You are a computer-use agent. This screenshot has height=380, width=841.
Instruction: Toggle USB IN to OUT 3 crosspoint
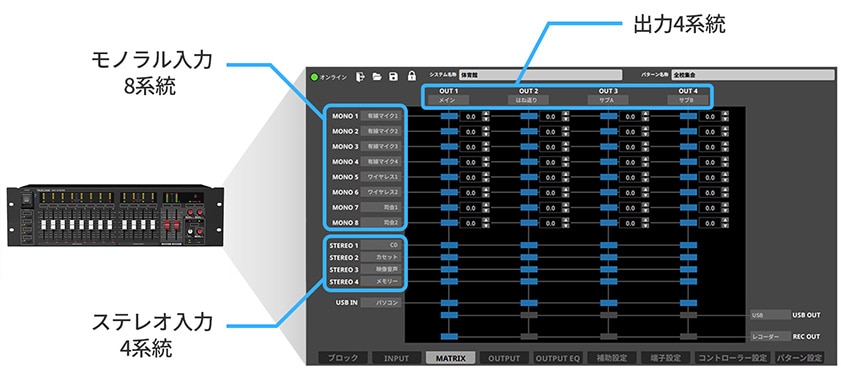tap(608, 303)
